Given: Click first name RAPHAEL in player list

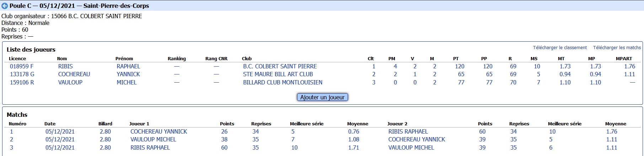Looking at the screenshot, I should [x=128, y=66].
